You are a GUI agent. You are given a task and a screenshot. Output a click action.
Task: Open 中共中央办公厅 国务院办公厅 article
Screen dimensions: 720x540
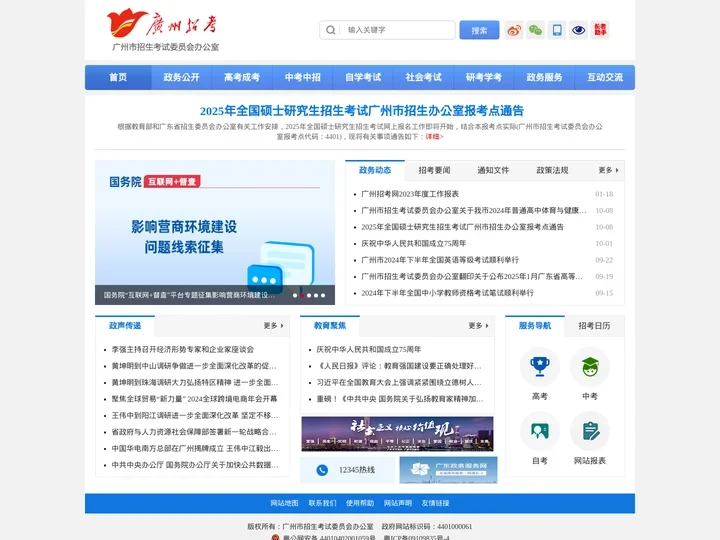point(195,465)
